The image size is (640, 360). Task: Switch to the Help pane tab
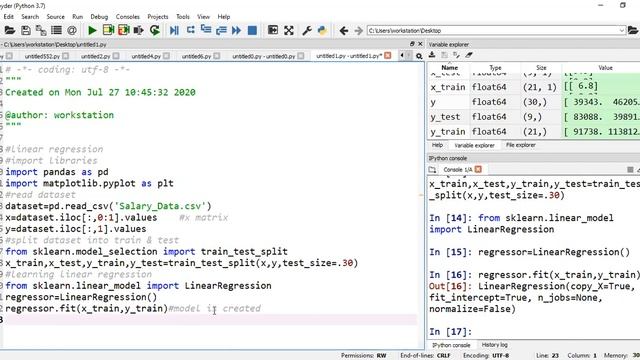click(437, 145)
